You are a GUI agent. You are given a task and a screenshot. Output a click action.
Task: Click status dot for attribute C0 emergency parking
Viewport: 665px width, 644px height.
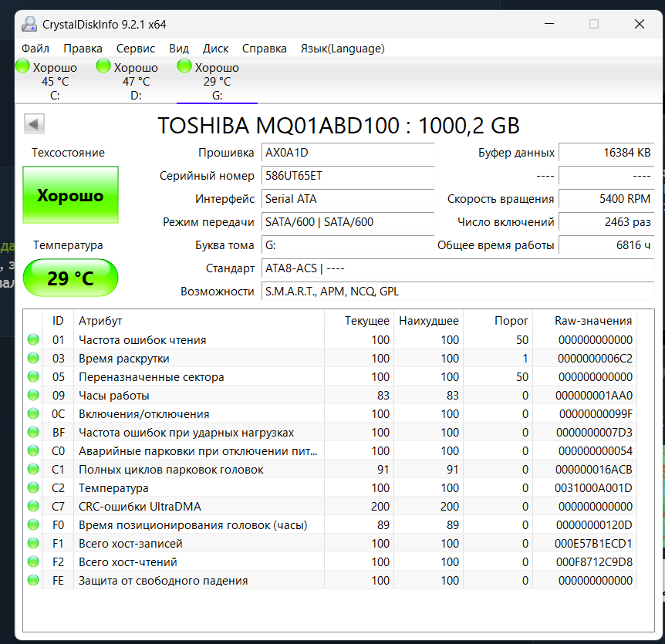33,450
